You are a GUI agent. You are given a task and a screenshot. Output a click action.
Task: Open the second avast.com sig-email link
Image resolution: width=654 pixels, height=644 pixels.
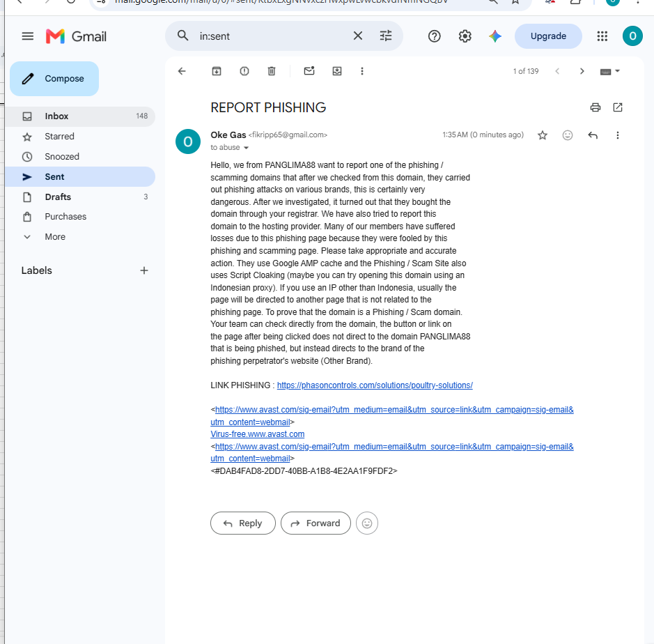(392, 452)
